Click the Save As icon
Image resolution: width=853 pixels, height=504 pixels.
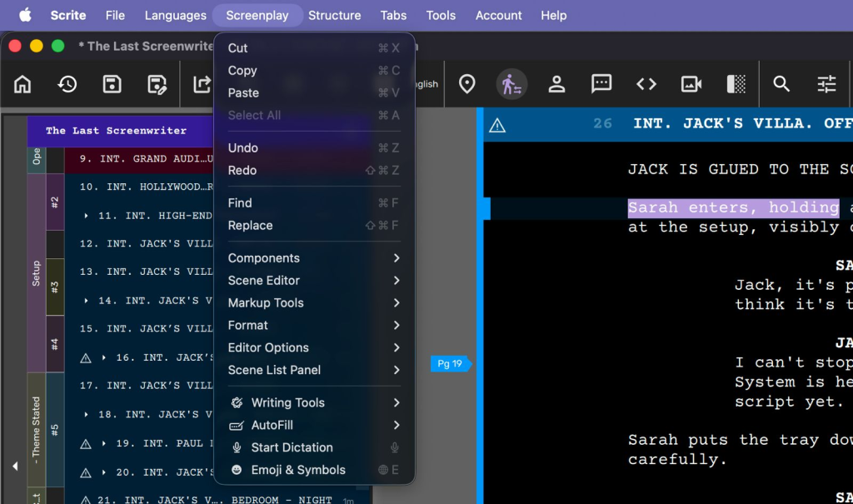[157, 84]
